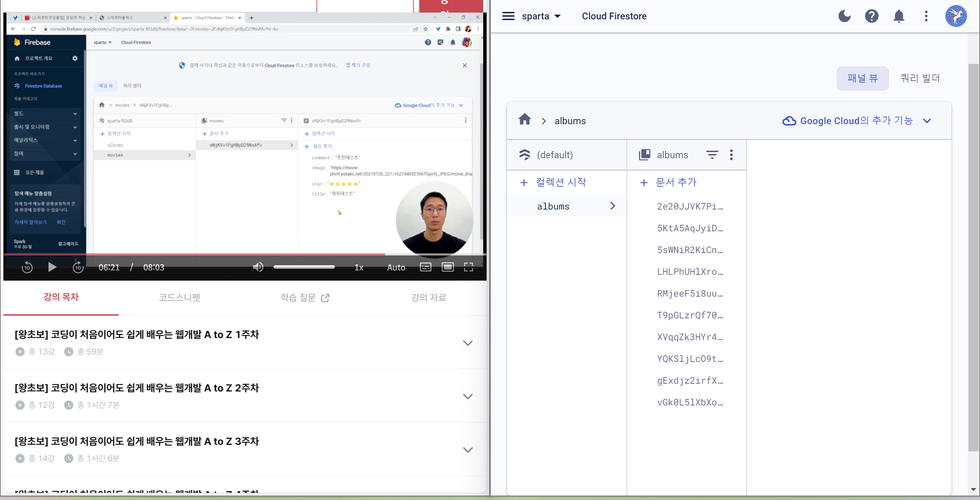This screenshot has width=980, height=500.
Task: Select the 코드스니펫 tab
Action: pyautogui.click(x=179, y=298)
